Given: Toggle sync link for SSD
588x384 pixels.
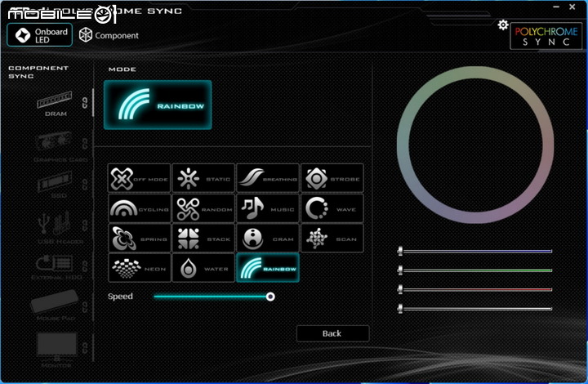Looking at the screenshot, I should pyautogui.click(x=85, y=184).
